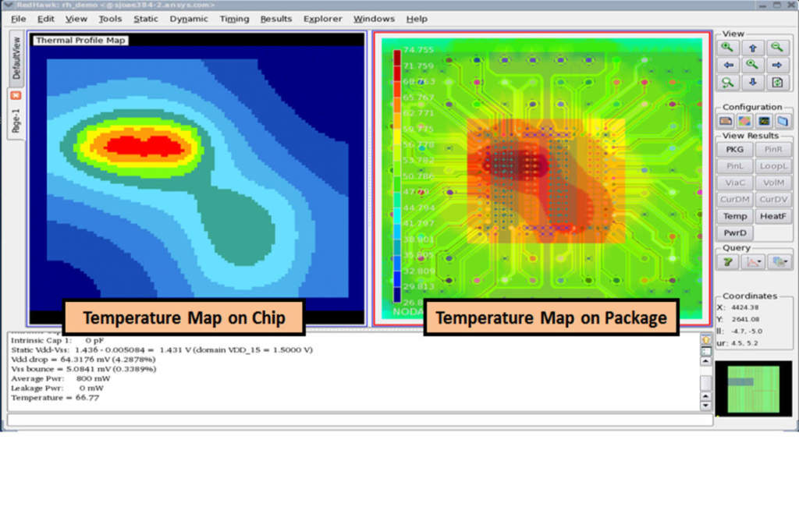Click the dark red hotspot on package map
The width and height of the screenshot is (799, 532).
click(515, 163)
